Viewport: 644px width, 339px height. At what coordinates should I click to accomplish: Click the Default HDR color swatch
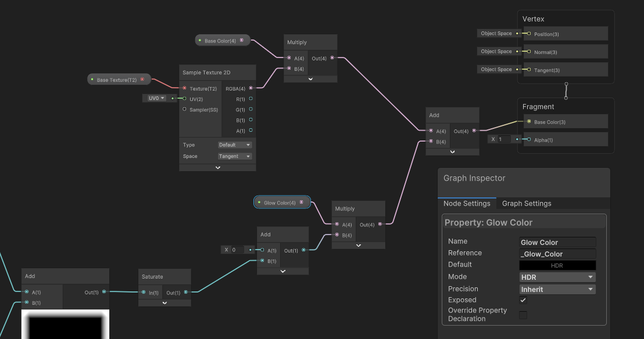(x=557, y=265)
